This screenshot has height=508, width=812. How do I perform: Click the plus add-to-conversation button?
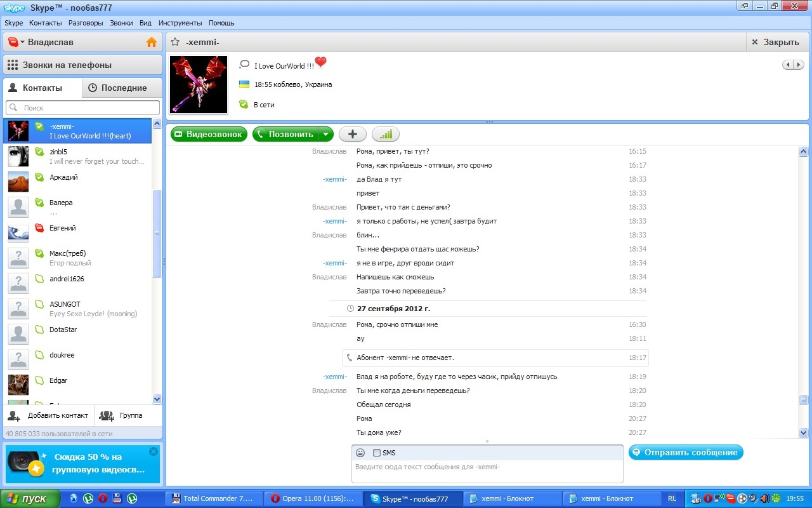[x=353, y=134]
